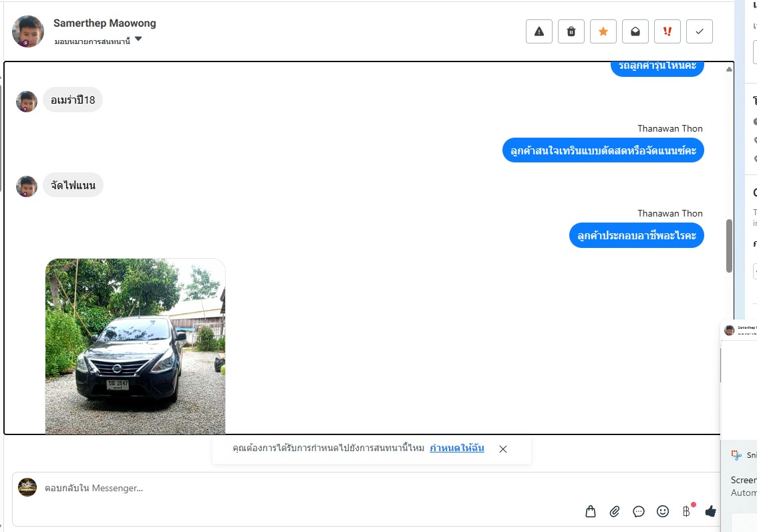Click กำหนดให้ฉัน assign-to-me link
Screen dimensions: 757x532
[x=457, y=448]
